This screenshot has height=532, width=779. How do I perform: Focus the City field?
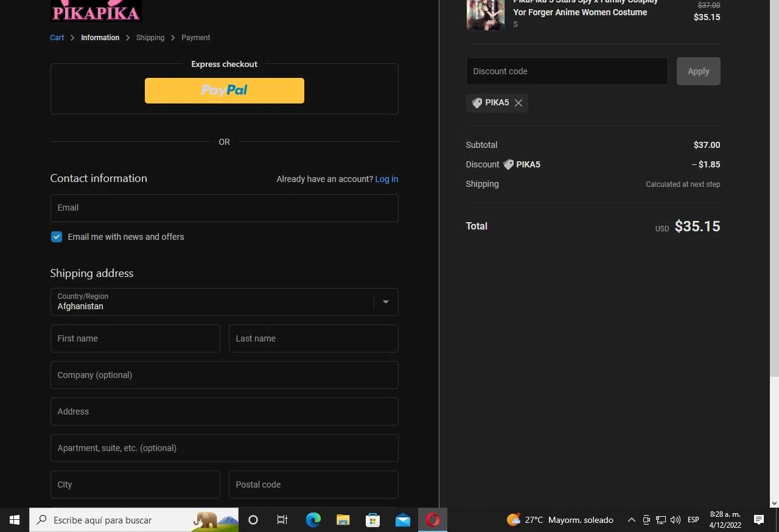click(x=135, y=485)
